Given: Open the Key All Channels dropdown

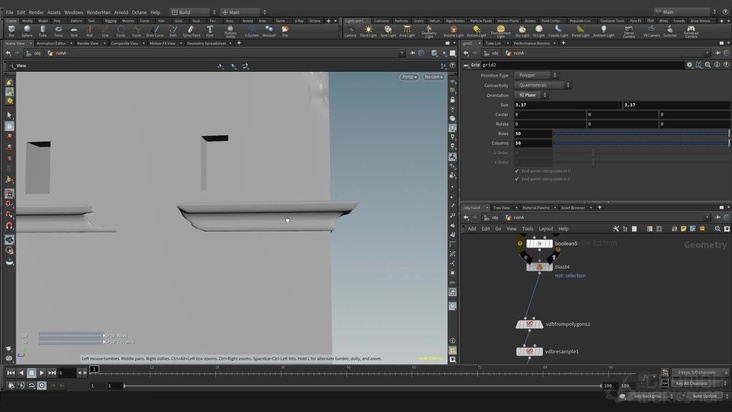Looking at the screenshot, I should 700,384.
